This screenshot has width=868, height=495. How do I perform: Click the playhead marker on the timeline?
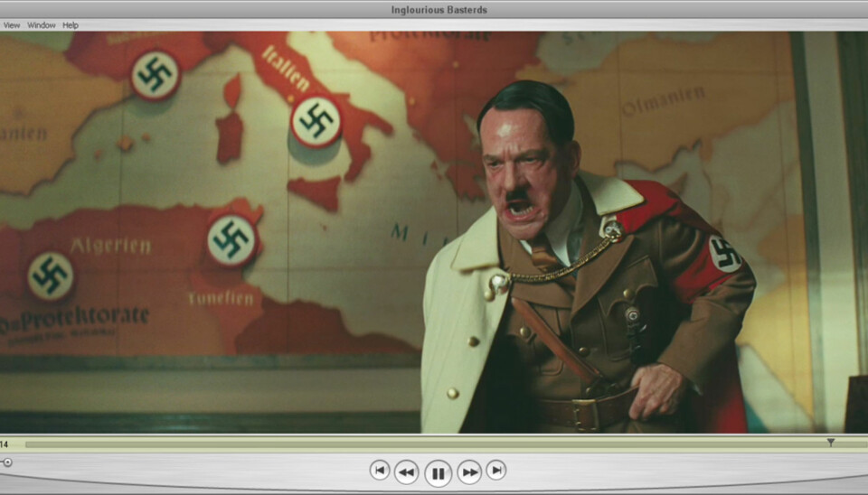(x=831, y=443)
